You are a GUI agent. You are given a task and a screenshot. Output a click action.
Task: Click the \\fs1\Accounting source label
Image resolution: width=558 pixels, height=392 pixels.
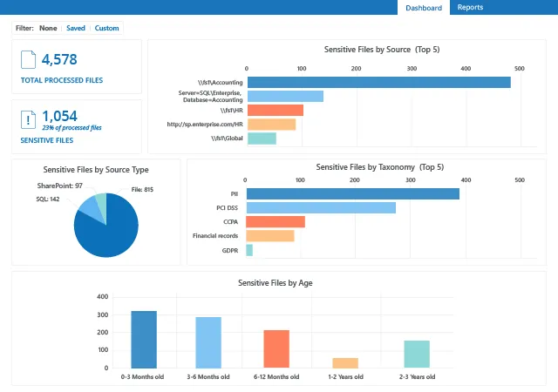pos(221,83)
